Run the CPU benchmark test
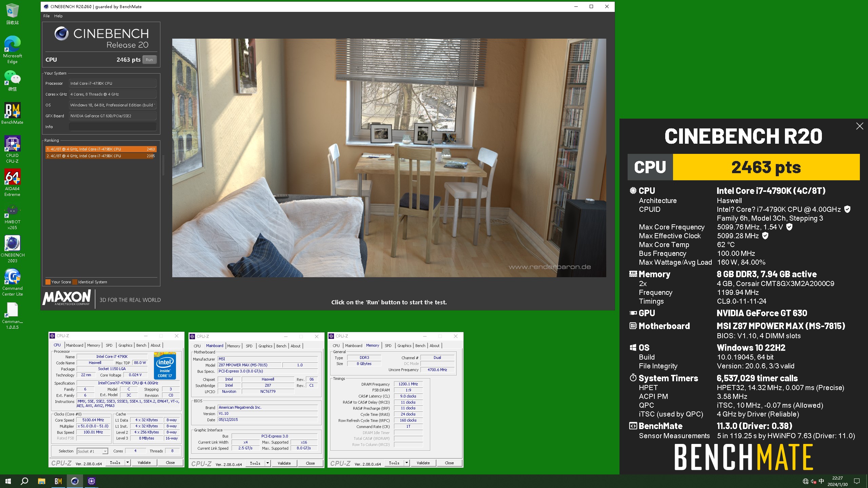868x488 pixels. point(149,60)
